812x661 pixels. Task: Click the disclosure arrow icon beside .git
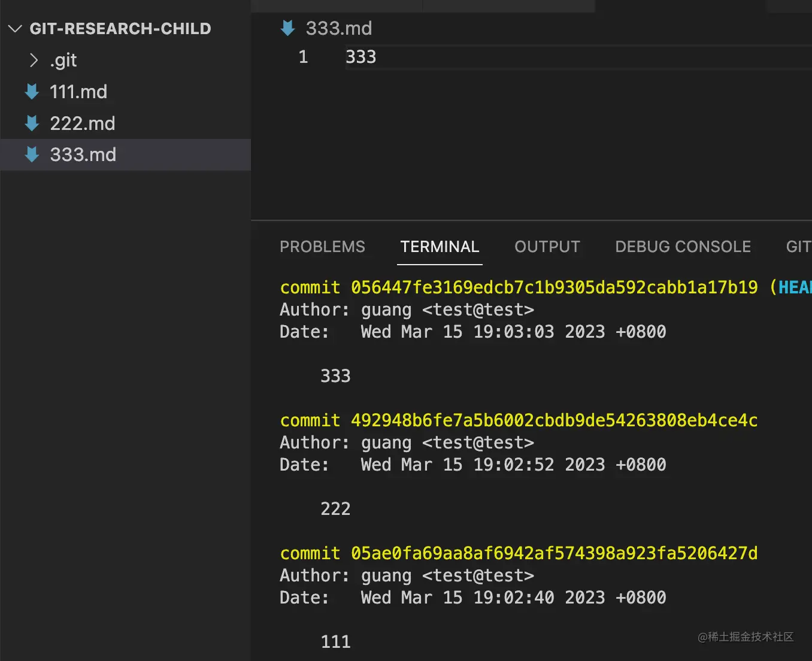click(34, 60)
